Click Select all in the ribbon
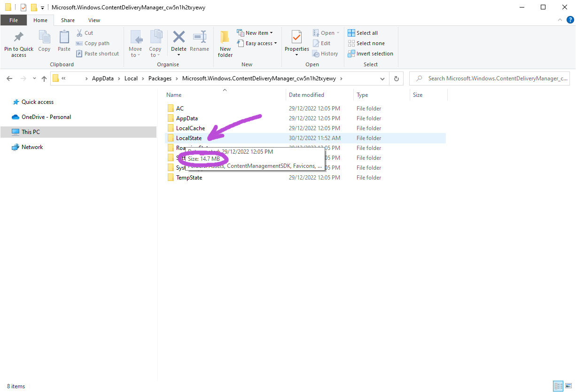 (x=363, y=33)
